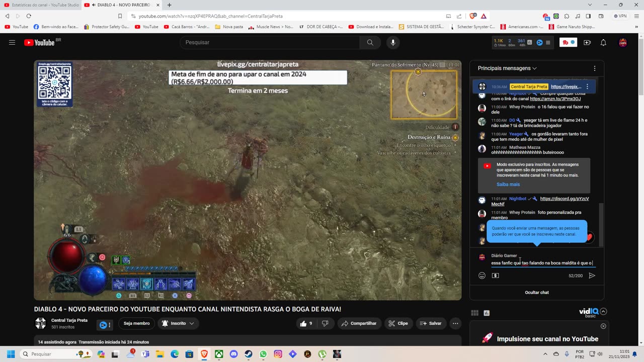Open the amzn.to link in chat

click(x=555, y=99)
